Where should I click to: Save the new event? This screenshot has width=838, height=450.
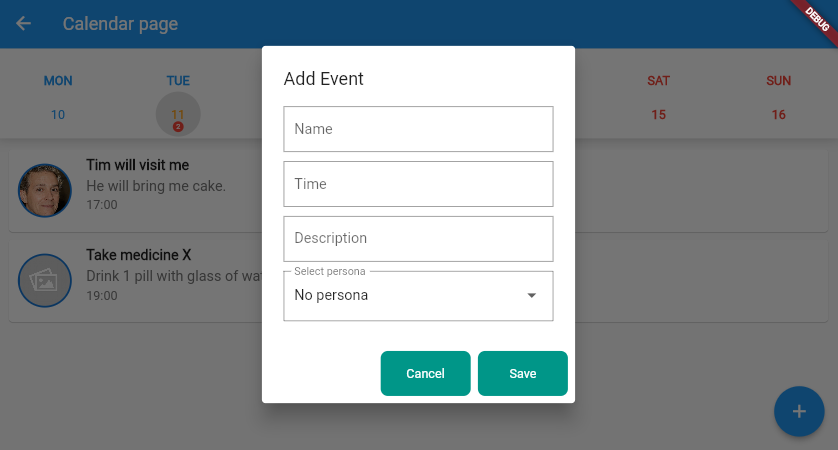[x=523, y=374]
